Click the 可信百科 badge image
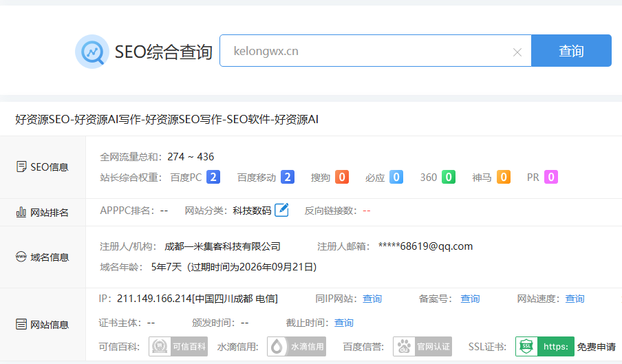This screenshot has width=622, height=364. pyautogui.click(x=178, y=346)
